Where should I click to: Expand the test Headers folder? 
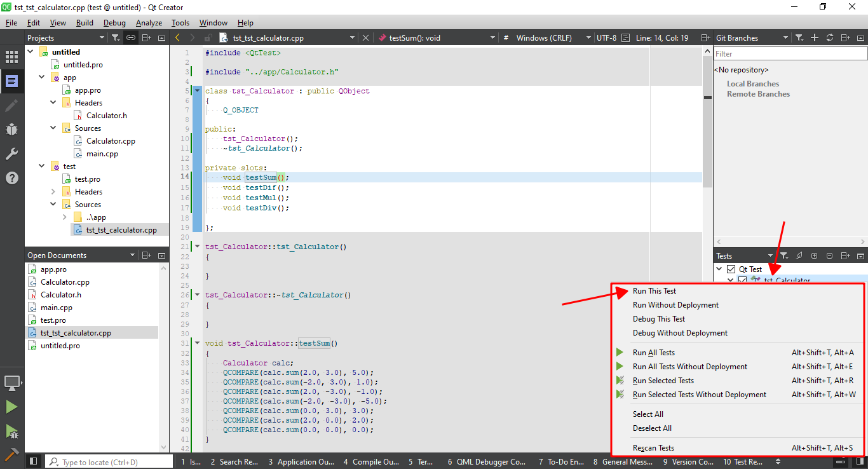(53, 192)
